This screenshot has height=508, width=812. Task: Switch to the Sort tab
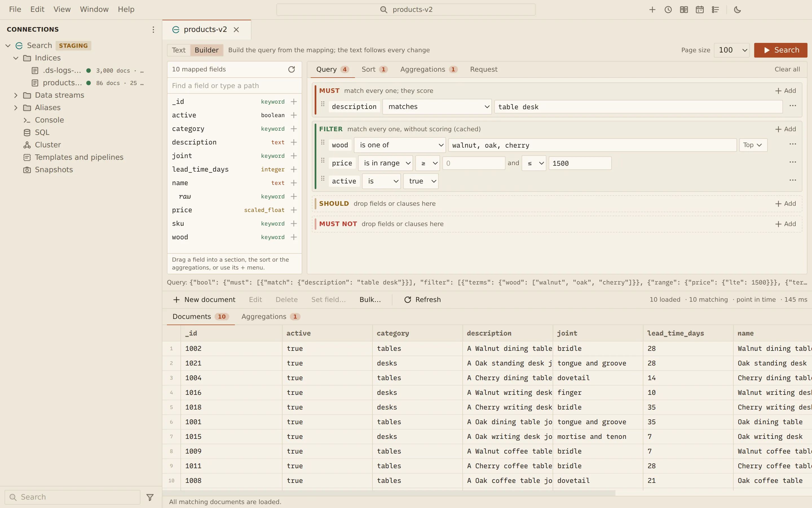coord(374,69)
